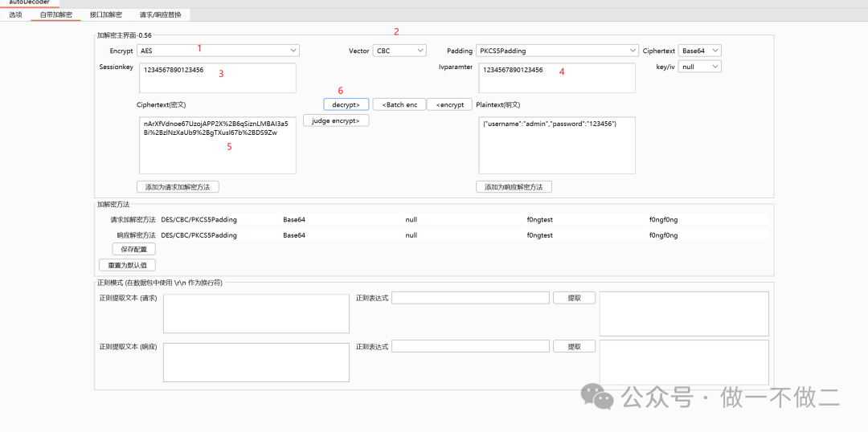Expand the Vector mode dropdown showing CBC
The image size is (868, 432).
399,51
